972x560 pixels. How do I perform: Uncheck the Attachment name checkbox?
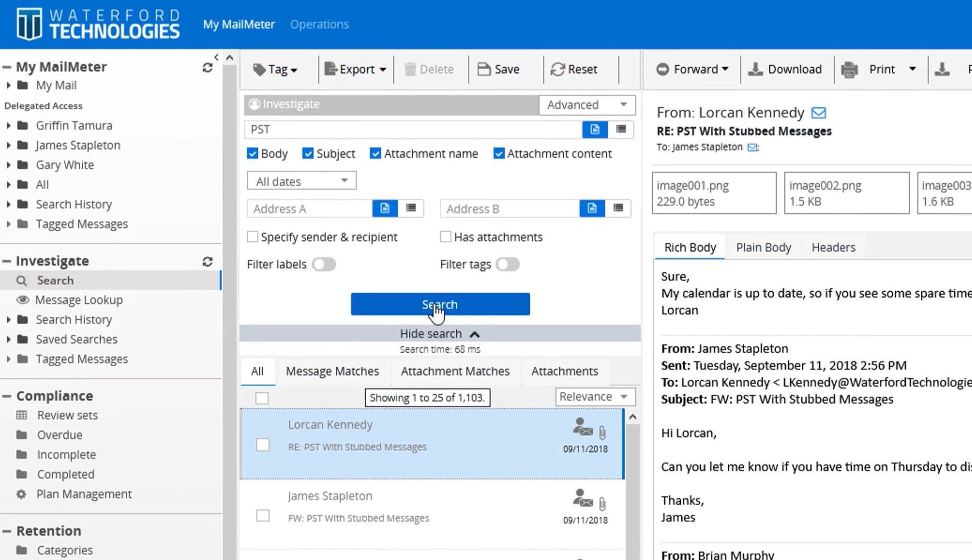(x=376, y=154)
